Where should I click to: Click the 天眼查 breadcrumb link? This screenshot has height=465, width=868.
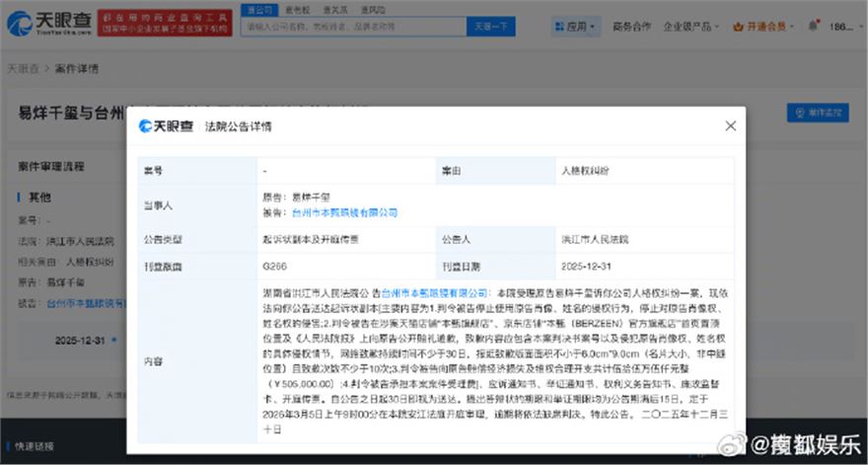click(x=23, y=69)
